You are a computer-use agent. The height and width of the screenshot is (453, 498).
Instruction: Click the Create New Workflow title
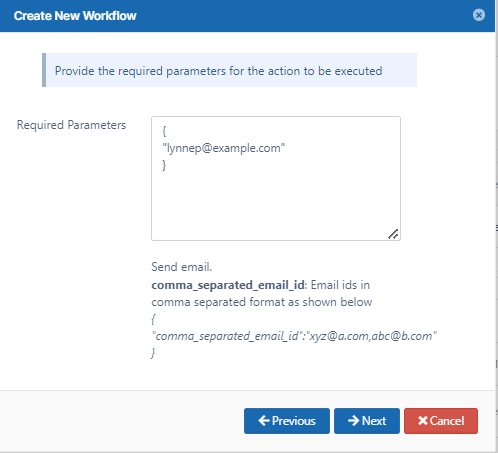pos(75,16)
